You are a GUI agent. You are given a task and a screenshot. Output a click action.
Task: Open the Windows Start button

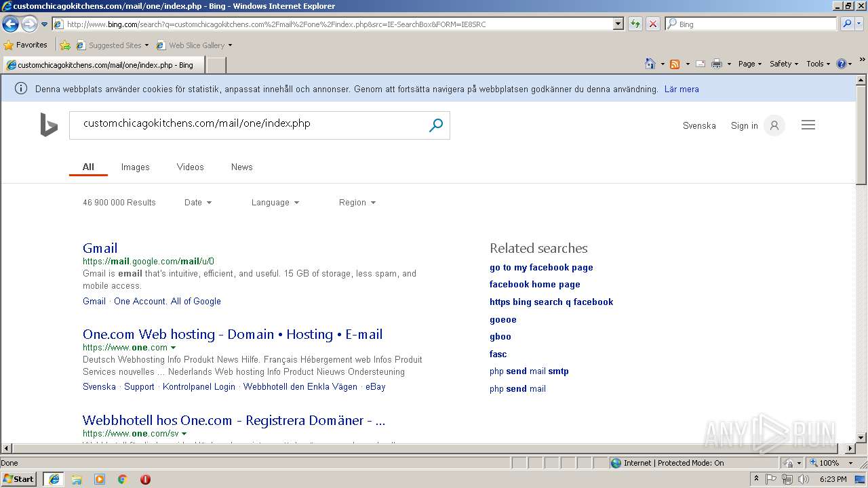click(x=19, y=479)
